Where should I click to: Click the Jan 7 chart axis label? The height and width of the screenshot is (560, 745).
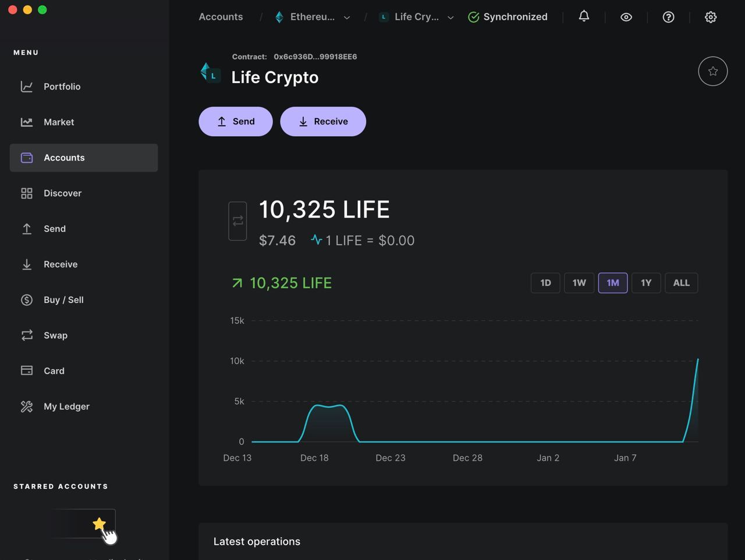click(x=625, y=458)
